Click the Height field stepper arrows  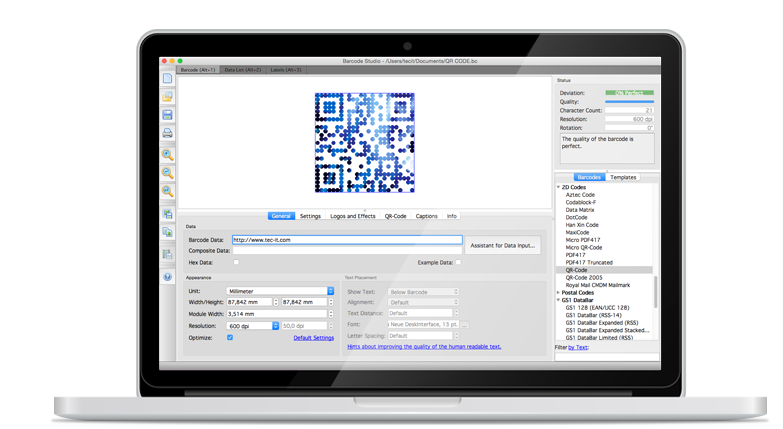click(331, 302)
